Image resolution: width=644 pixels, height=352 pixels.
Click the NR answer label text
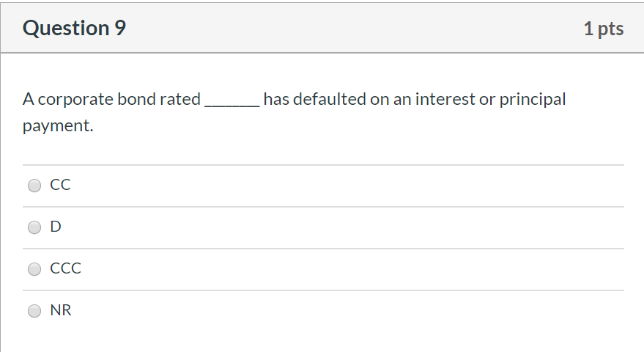pyautogui.click(x=61, y=311)
